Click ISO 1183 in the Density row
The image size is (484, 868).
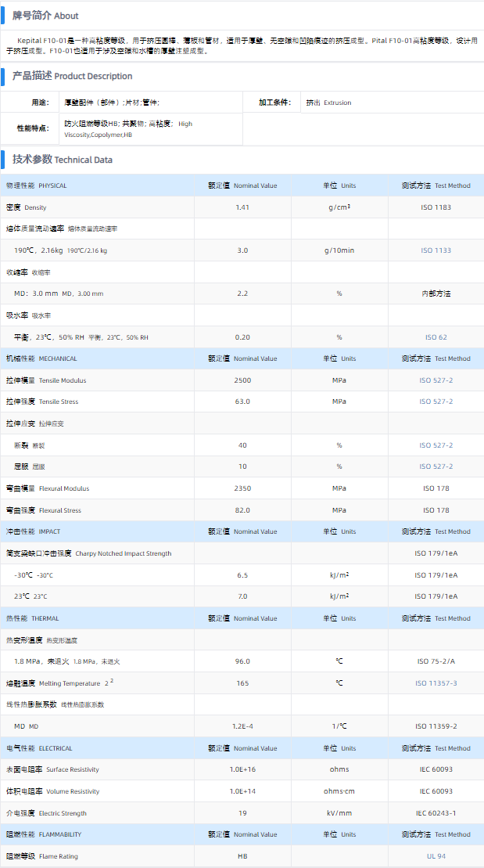pos(436,207)
